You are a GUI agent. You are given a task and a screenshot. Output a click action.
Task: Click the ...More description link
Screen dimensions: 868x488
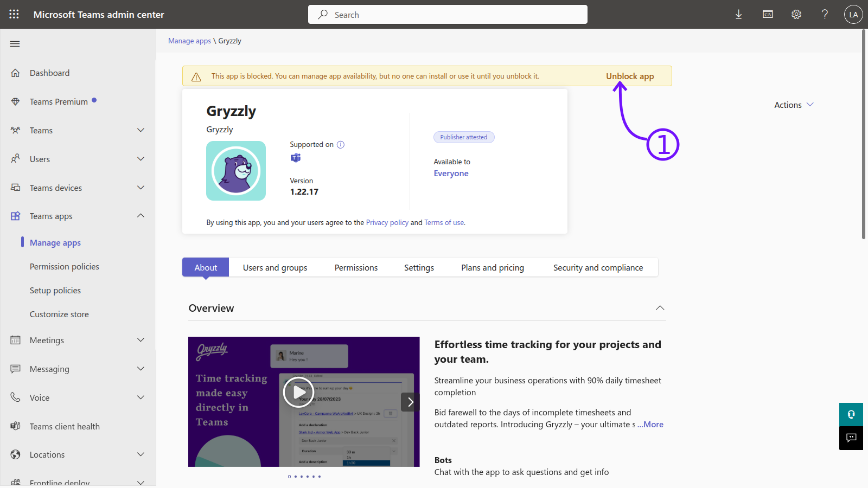(x=650, y=425)
